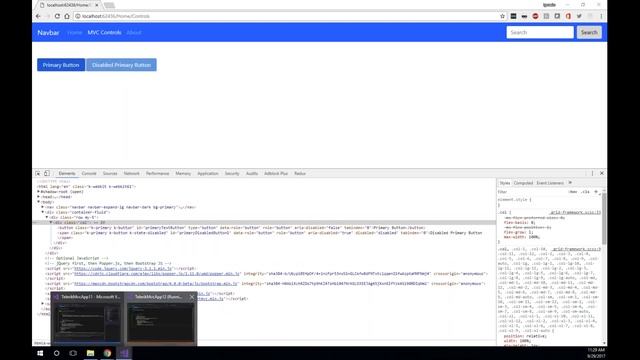Toggle the DevTools device toolbar icon

47,173
